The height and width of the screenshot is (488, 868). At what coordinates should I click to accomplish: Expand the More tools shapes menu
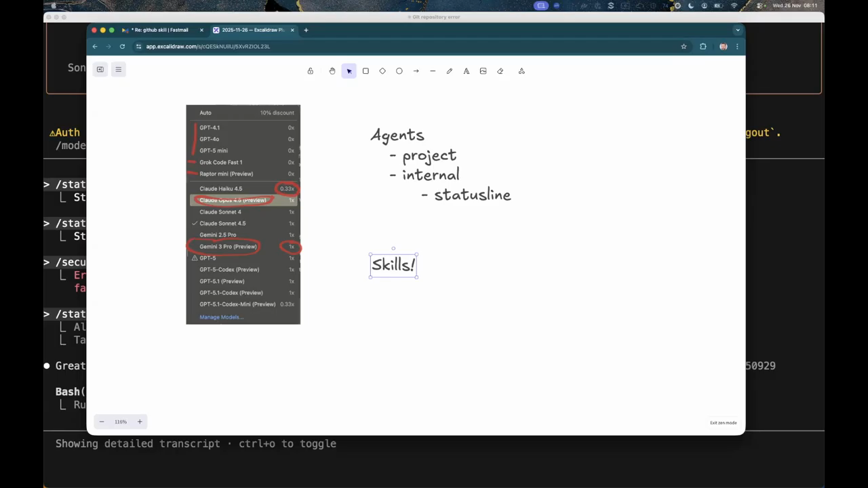pos(521,71)
